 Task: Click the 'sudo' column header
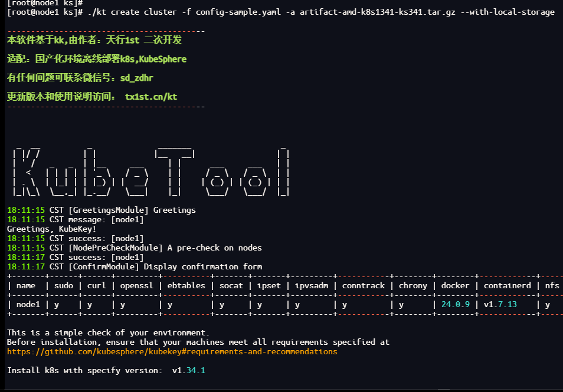pos(64,285)
